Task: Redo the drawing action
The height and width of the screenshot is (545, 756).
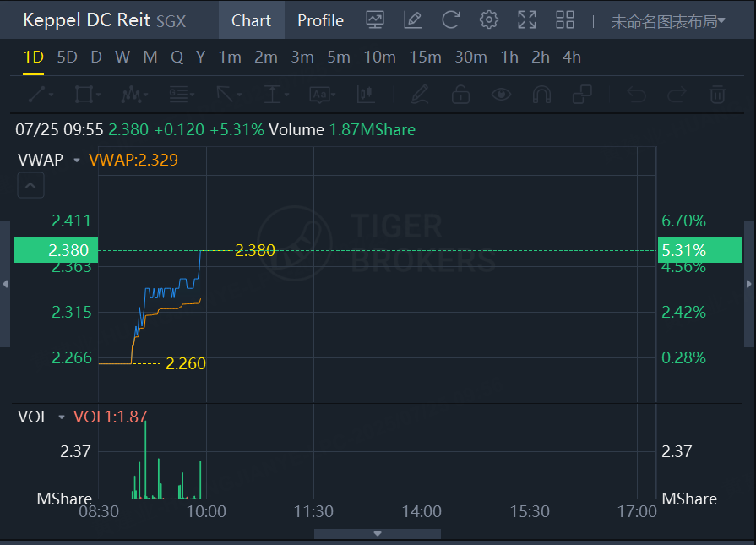Action: (677, 95)
